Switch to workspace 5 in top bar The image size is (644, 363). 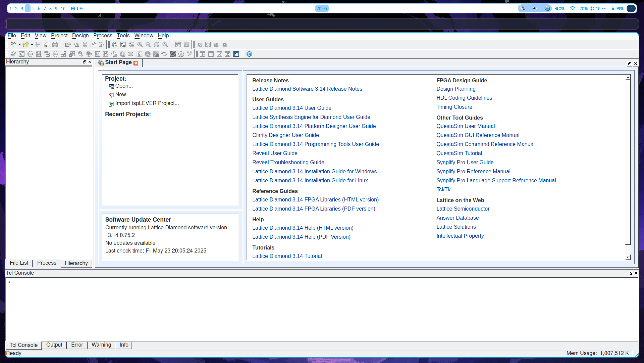click(33, 9)
